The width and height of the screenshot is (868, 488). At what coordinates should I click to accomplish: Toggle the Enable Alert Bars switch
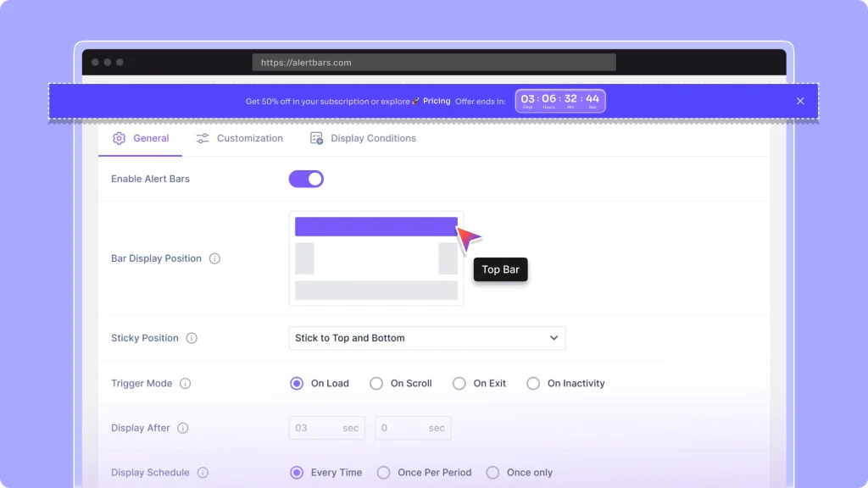pos(306,179)
